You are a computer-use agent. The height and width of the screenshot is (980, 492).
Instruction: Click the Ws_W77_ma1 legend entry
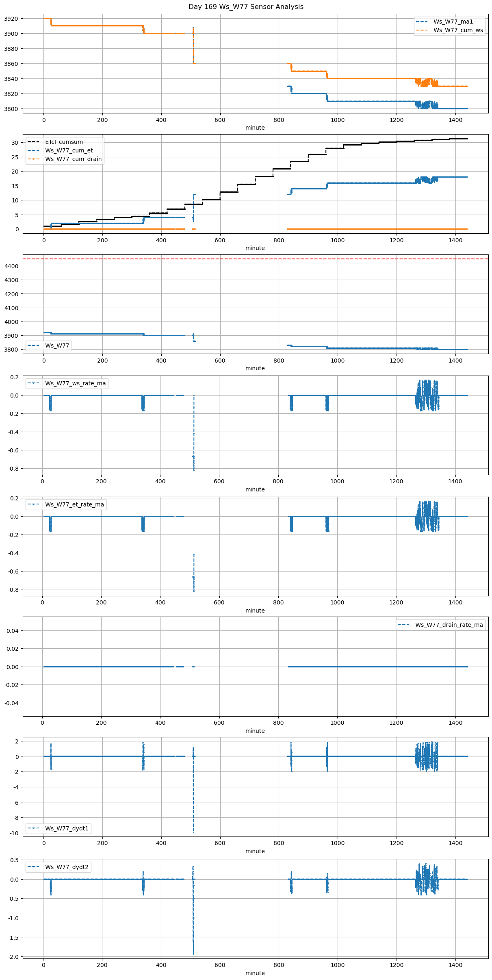coord(453,22)
